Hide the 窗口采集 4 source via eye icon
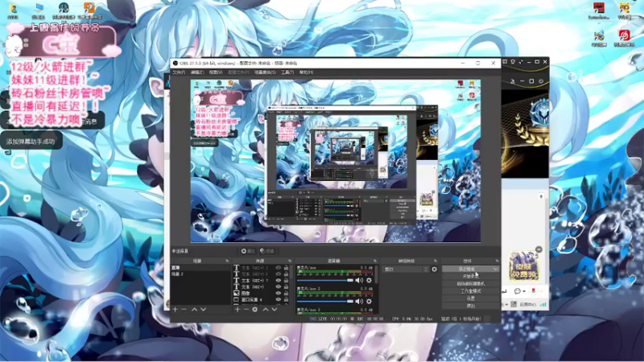The image size is (644, 362). (x=279, y=300)
